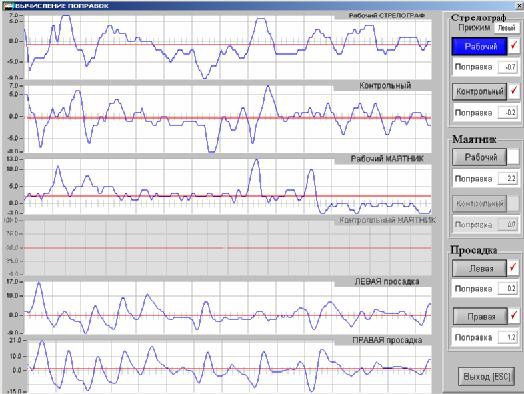Viewport: 524px width, 394px height.
Task: Click the Прижим field showing Левый
Action: coord(507,28)
